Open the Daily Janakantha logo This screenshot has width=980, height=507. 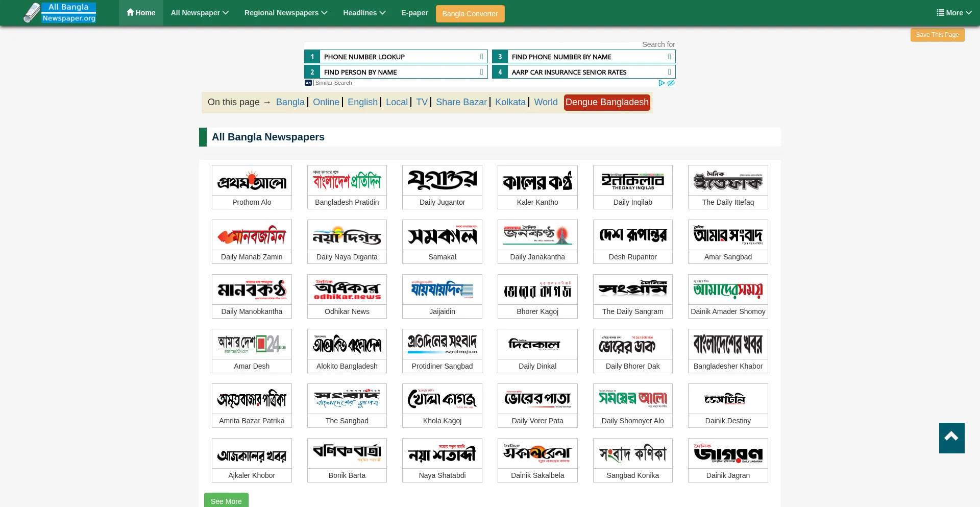pos(537,235)
